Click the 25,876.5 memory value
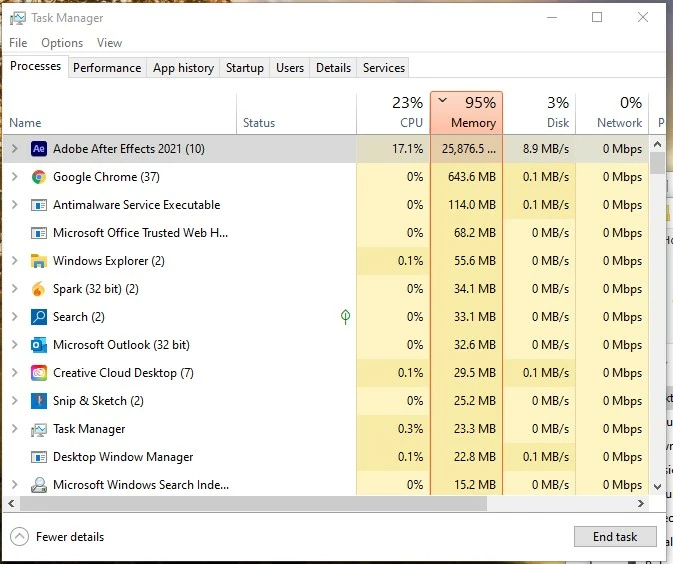The width and height of the screenshot is (673, 564). pos(469,149)
